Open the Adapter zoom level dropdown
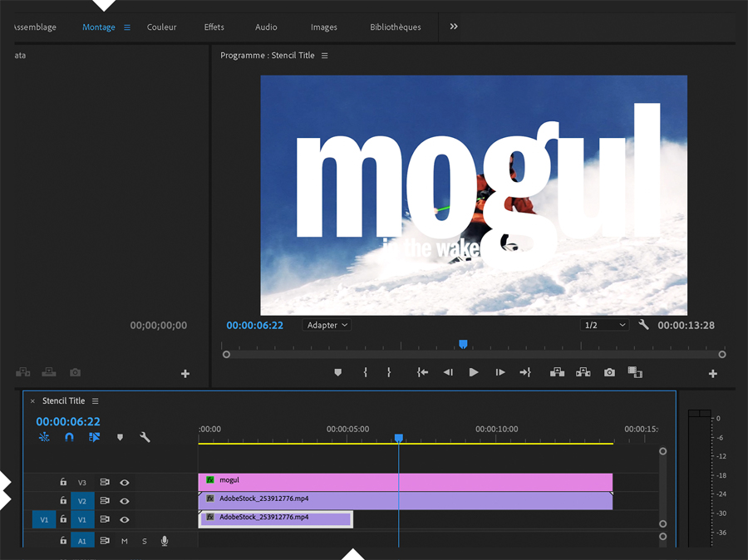This screenshot has width=748, height=560. (x=327, y=325)
